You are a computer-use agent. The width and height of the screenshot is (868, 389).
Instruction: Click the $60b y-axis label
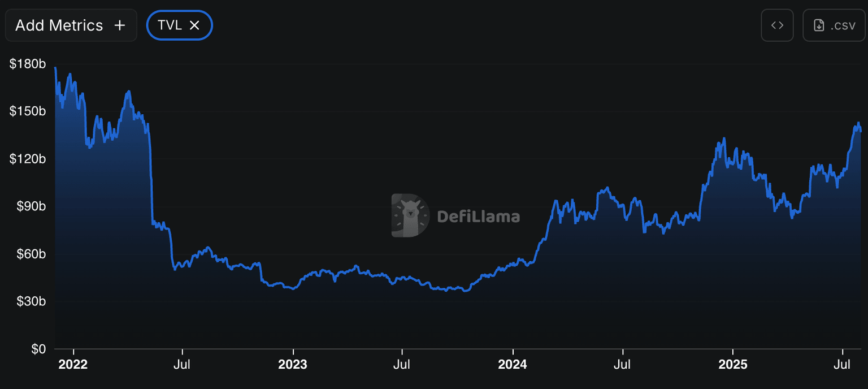[30, 254]
